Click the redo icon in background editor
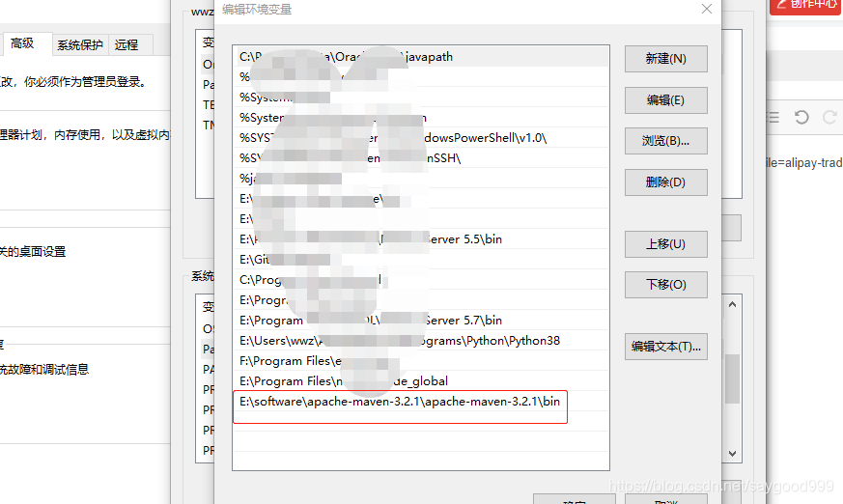The height and width of the screenshot is (504, 843). pyautogui.click(x=829, y=117)
